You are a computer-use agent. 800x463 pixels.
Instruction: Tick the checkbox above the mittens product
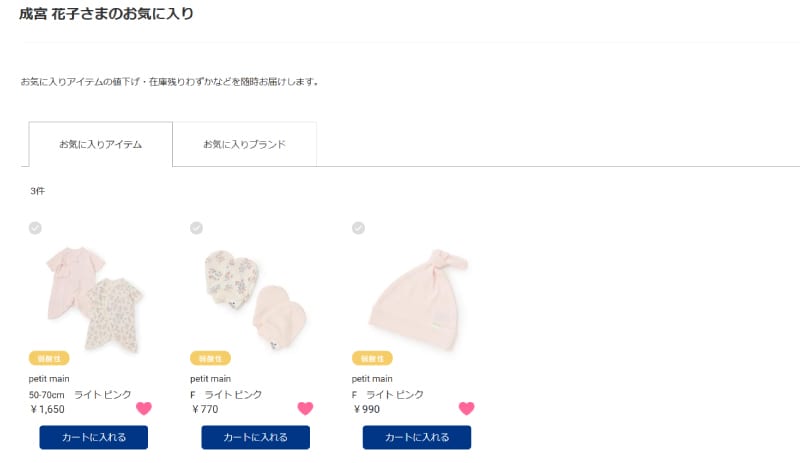(196, 228)
